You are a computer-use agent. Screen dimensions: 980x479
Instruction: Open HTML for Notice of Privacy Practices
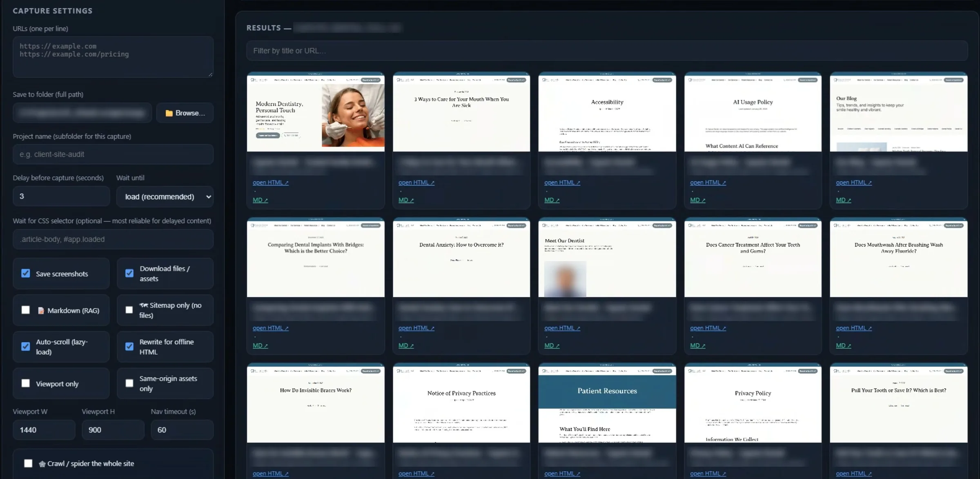416,473
